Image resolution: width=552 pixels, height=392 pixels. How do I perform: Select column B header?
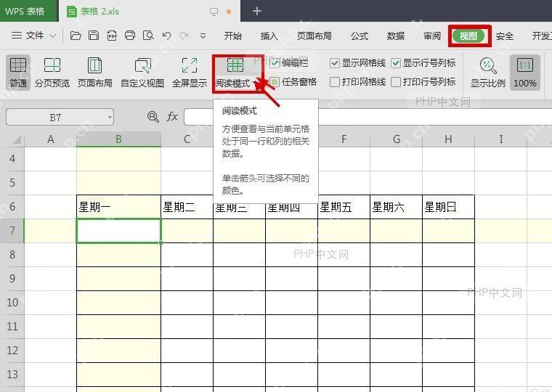[118, 139]
